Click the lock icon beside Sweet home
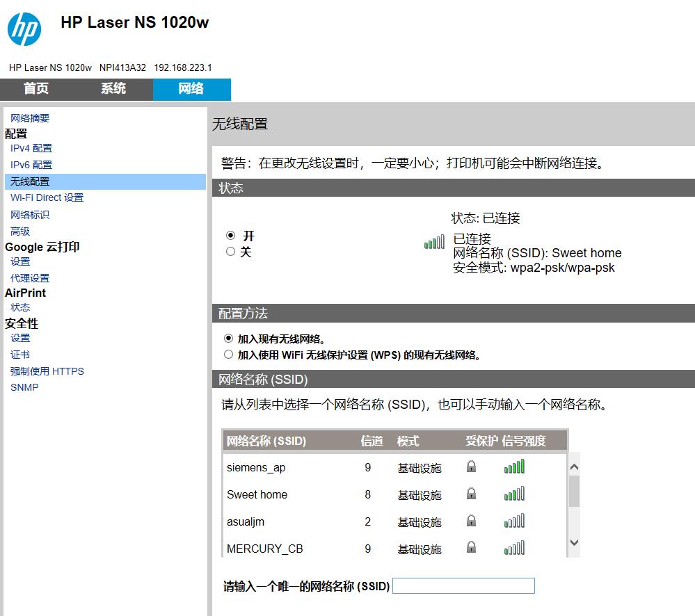Image resolution: width=695 pixels, height=616 pixels. pyautogui.click(x=471, y=494)
